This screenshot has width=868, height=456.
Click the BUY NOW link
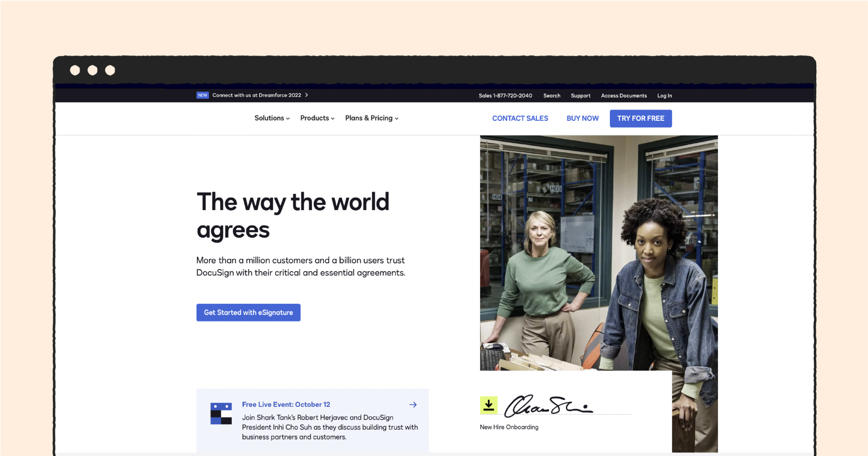(582, 118)
